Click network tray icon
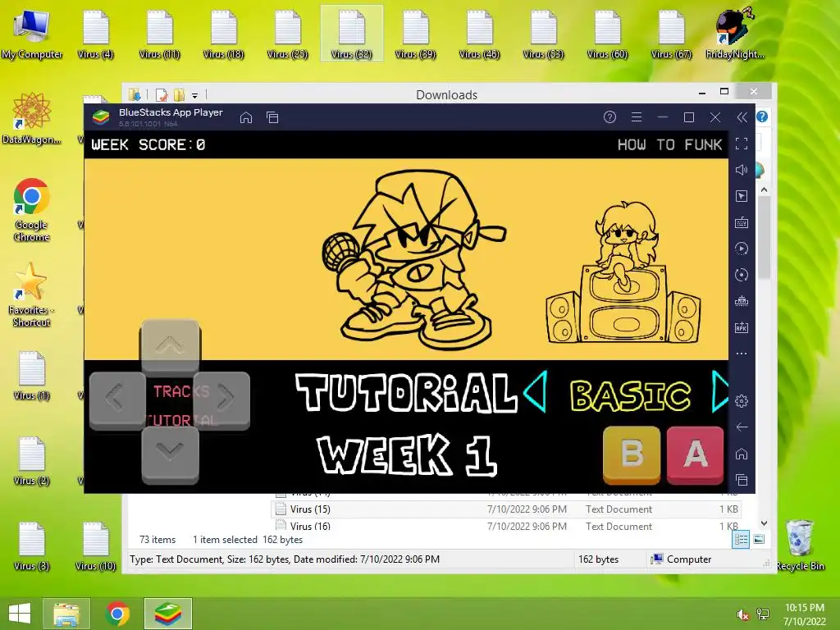This screenshot has height=630, width=840. pyautogui.click(x=763, y=614)
